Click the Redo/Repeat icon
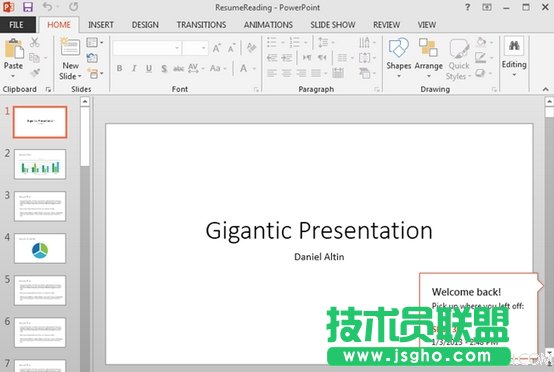The image size is (554, 372). coord(73,7)
